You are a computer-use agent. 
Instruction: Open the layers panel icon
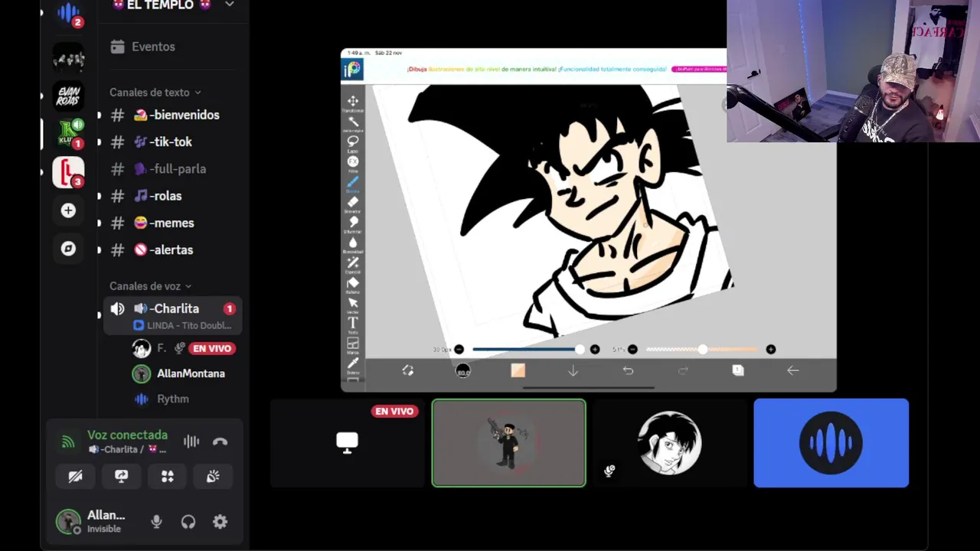coord(738,370)
